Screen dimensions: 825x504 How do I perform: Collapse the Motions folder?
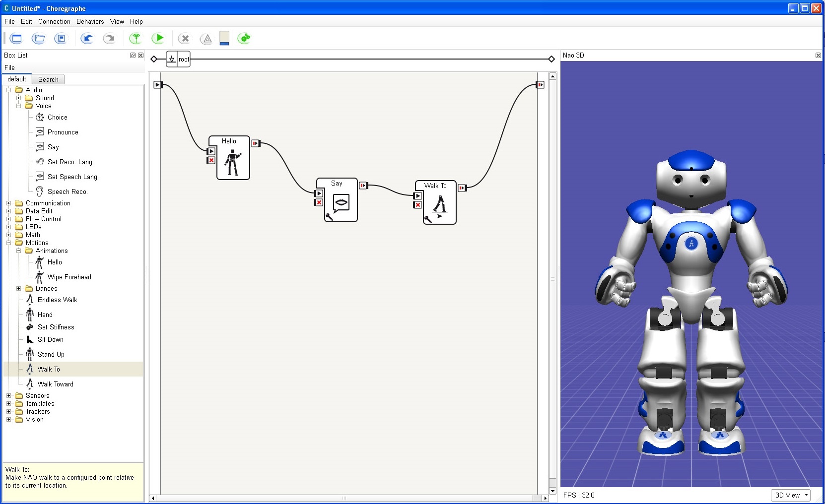(8, 243)
